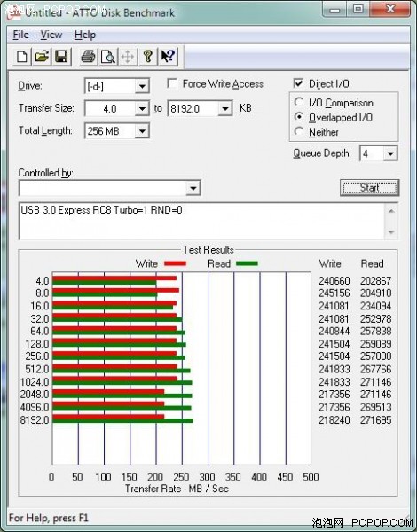417x532 pixels.
Task: Activate the context help pointer icon
Action: coord(168,57)
